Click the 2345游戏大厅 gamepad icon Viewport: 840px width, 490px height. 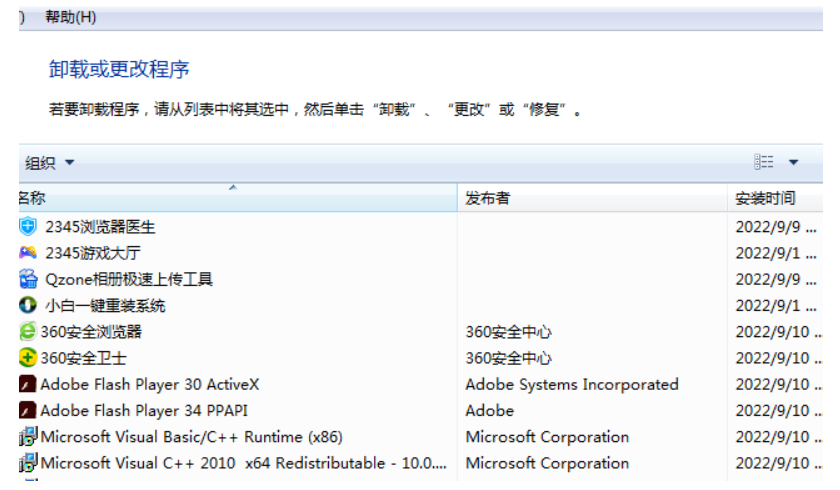click(28, 253)
